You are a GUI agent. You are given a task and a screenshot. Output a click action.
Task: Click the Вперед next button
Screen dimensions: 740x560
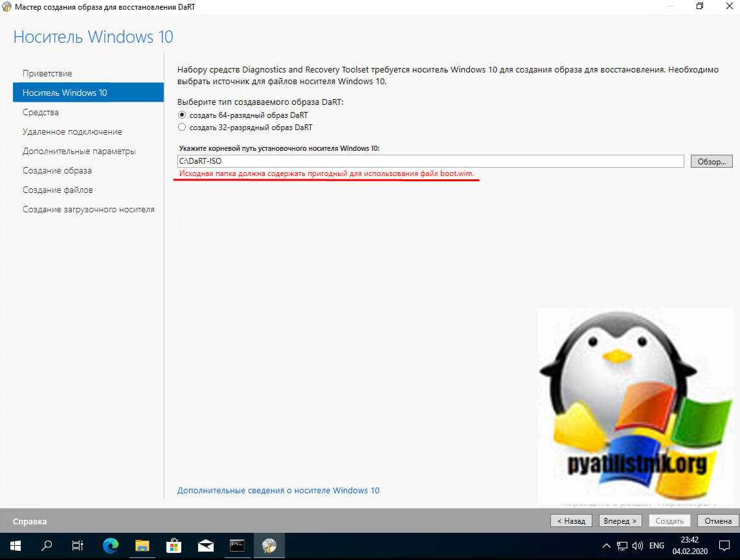pos(620,521)
